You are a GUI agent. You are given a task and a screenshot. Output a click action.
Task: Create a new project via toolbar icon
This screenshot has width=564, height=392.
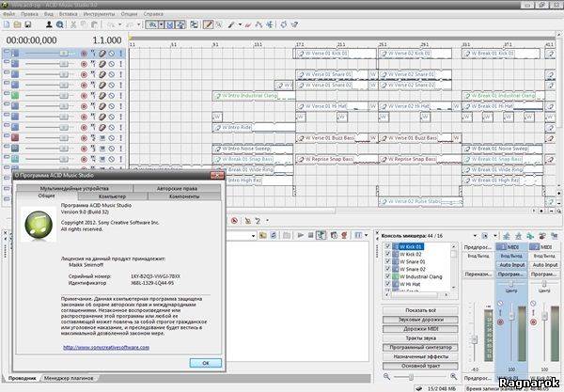click(7, 24)
